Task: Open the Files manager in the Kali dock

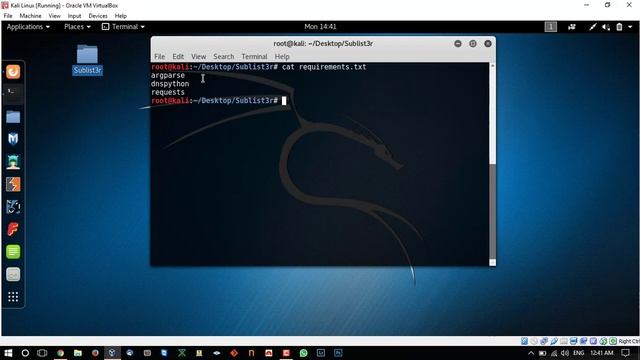Action: [x=13, y=117]
